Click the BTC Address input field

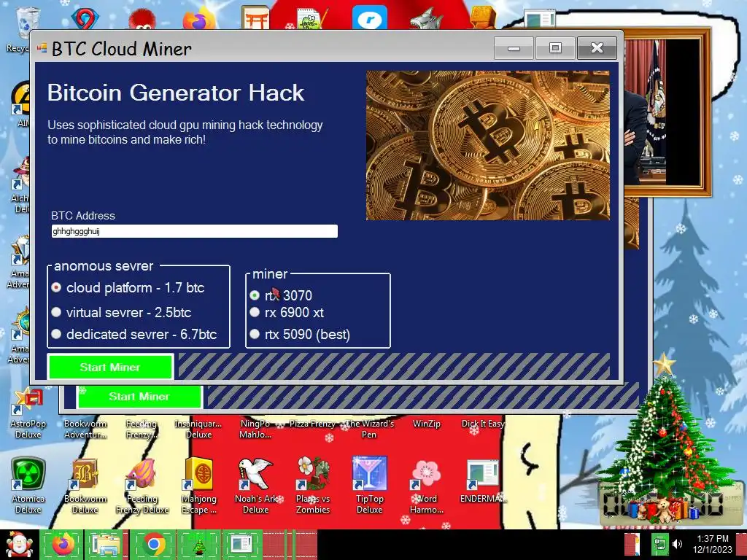[x=194, y=231]
